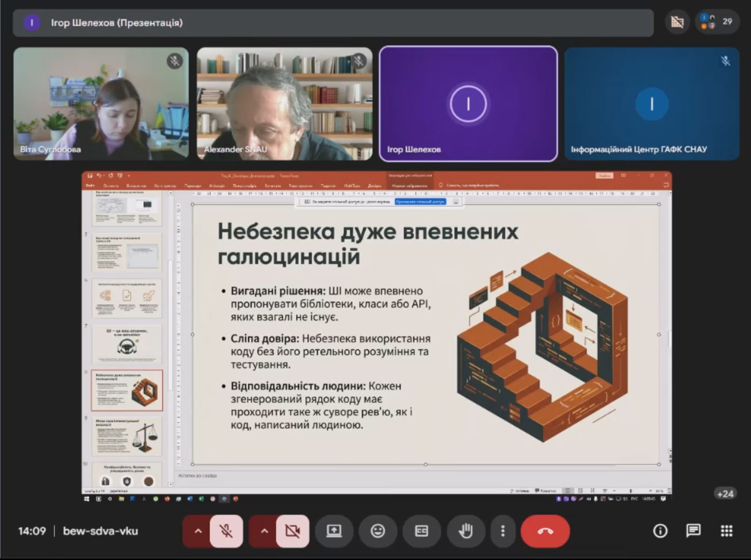The width and height of the screenshot is (751, 560).
Task: Click the Save icon in PowerPoint quick access toolbar
Action: [x=89, y=175]
